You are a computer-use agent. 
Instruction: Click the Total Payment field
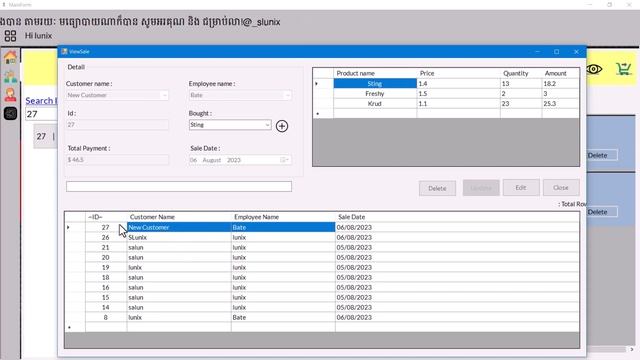117,160
